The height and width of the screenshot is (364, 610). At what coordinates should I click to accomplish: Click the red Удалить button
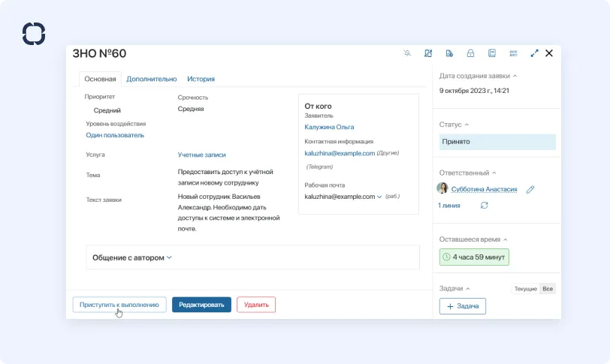click(256, 305)
